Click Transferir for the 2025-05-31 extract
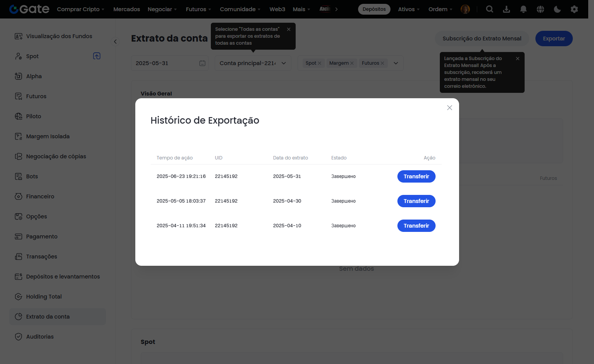This screenshot has width=594, height=364. click(x=416, y=176)
